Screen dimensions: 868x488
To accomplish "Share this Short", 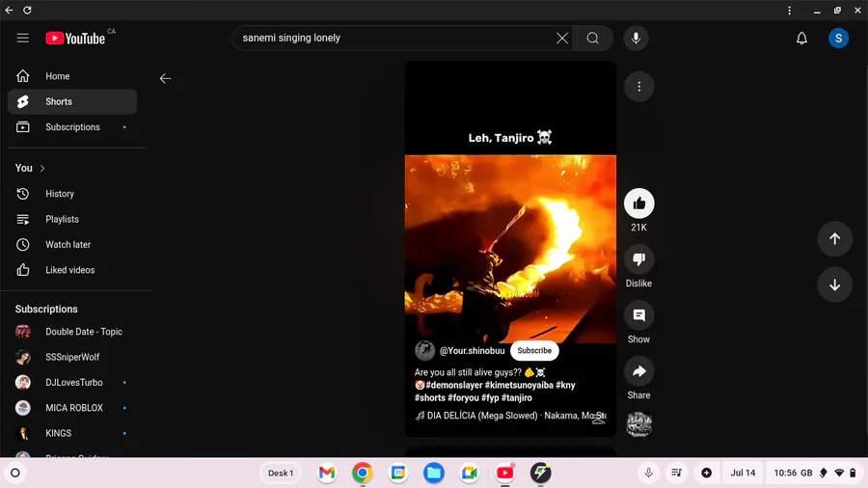I will (638, 371).
